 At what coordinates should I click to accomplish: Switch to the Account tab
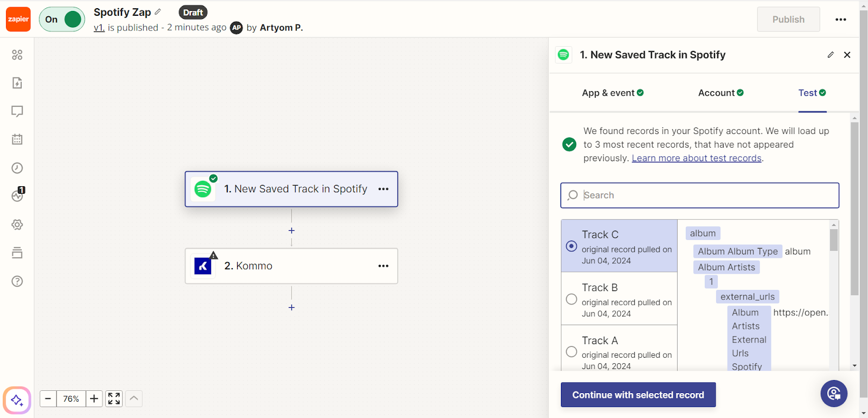(721, 93)
